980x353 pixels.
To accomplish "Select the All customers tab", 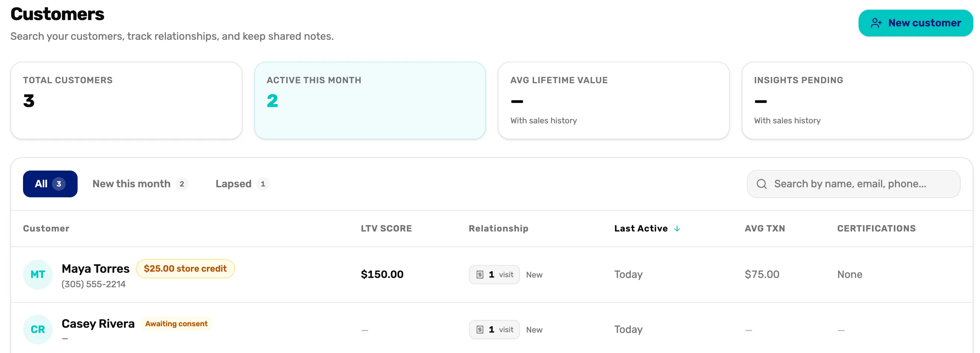I will click(50, 184).
